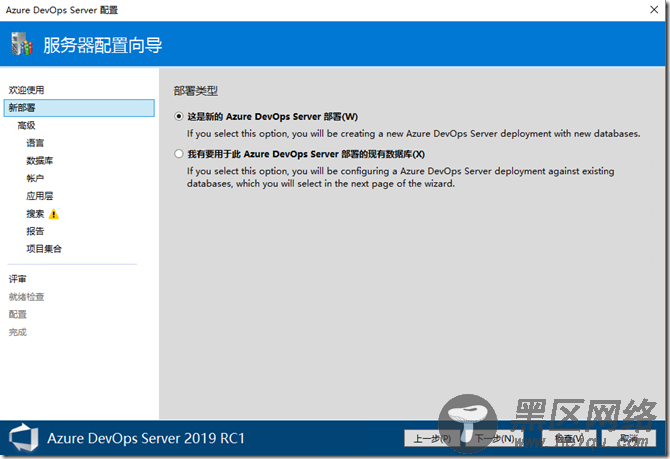Go to 搜索 settings page
Screen dimensions: 670x459
(35, 214)
